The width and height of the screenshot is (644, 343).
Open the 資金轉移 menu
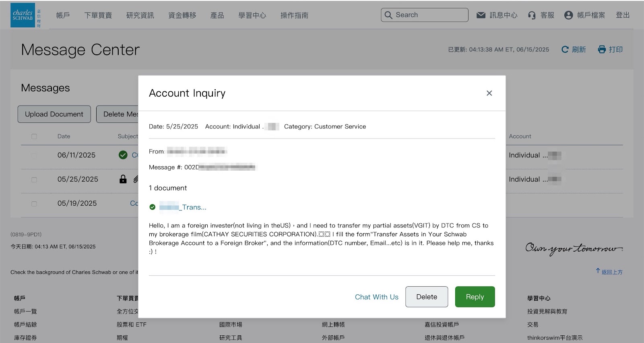tap(182, 15)
